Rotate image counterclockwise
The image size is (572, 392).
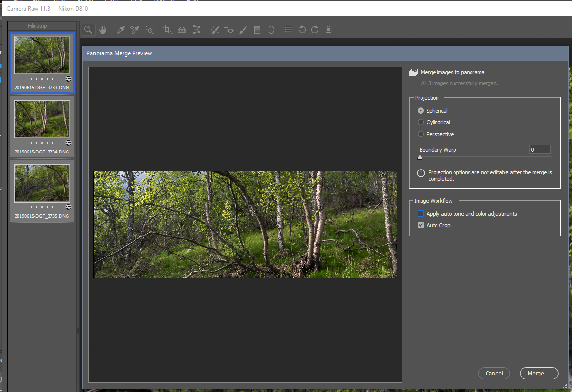[x=302, y=30]
